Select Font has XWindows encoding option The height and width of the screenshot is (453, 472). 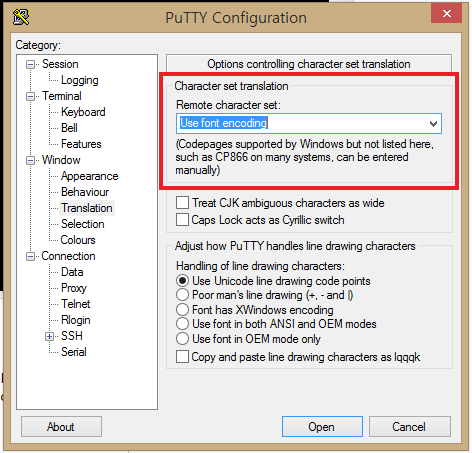(x=182, y=310)
